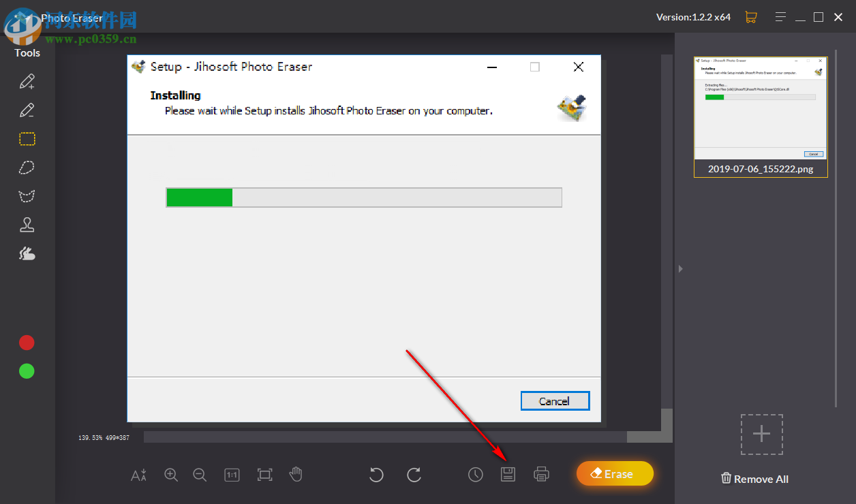
Task: Choose the lasso selection tool
Action: [x=27, y=167]
